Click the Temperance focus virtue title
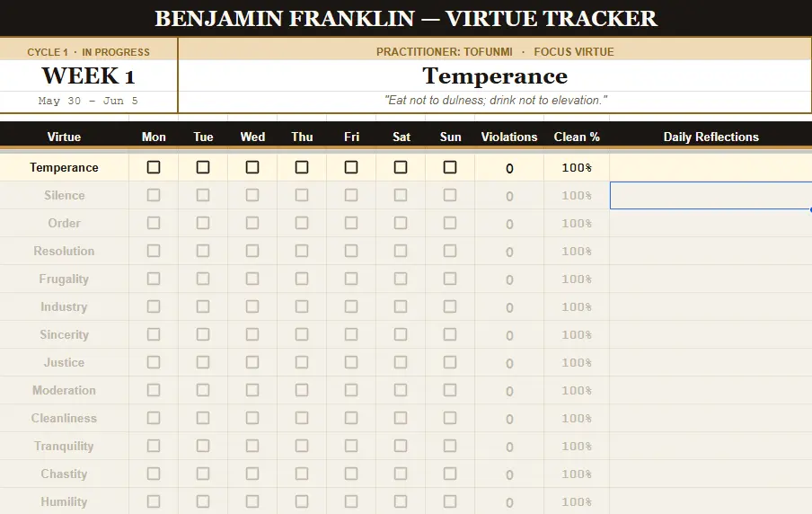This screenshot has width=812, height=514. click(495, 76)
